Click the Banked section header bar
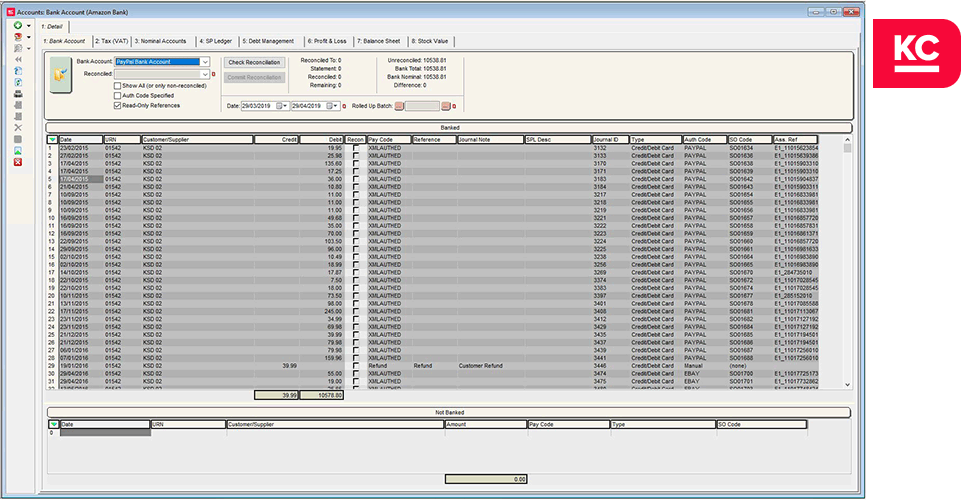 click(x=449, y=128)
